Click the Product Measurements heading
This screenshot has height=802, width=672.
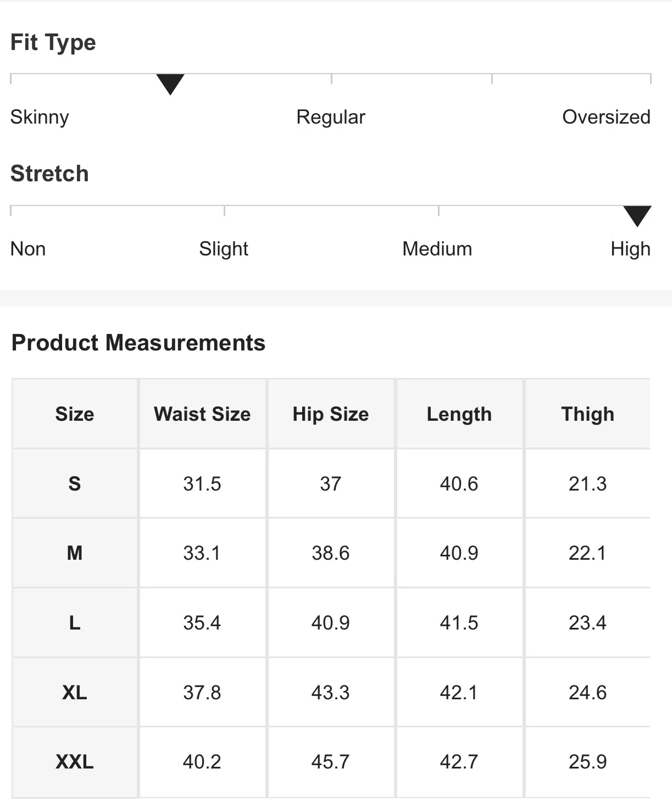(x=138, y=343)
